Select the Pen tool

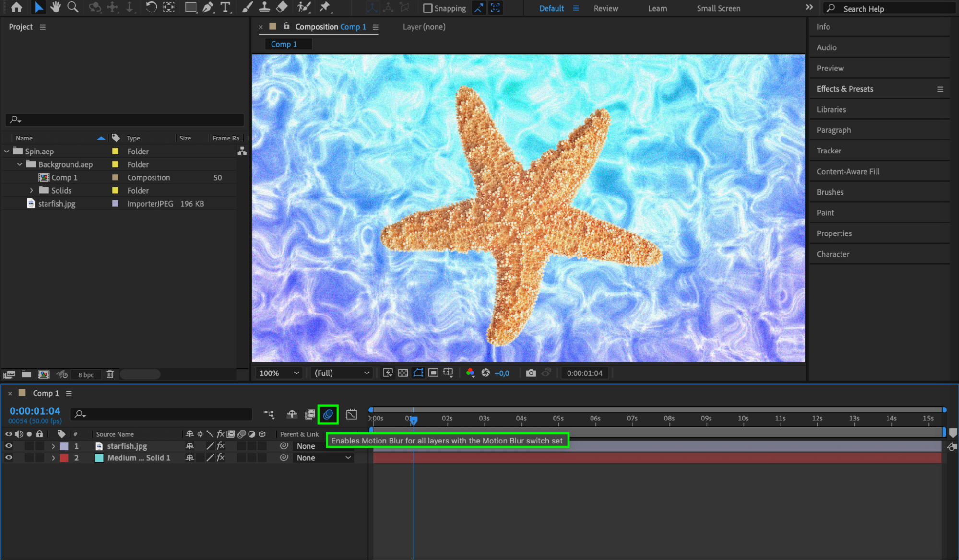[x=208, y=7]
